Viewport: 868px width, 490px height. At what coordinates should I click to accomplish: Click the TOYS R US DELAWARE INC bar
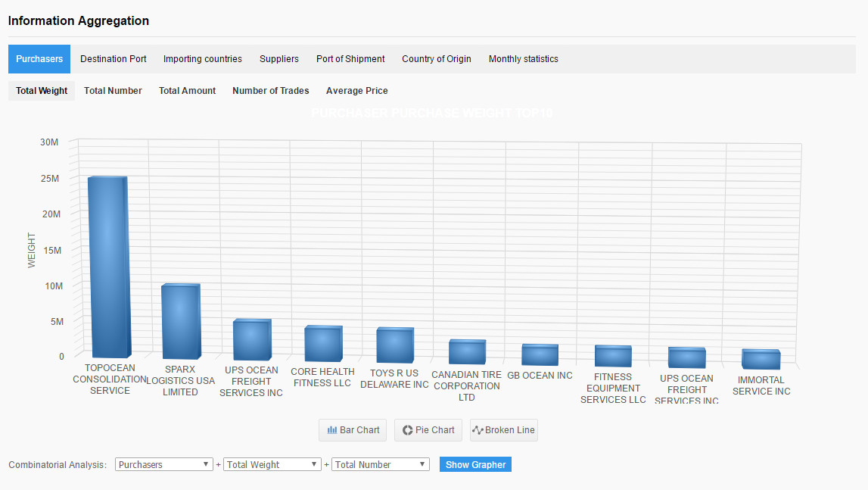tap(395, 345)
